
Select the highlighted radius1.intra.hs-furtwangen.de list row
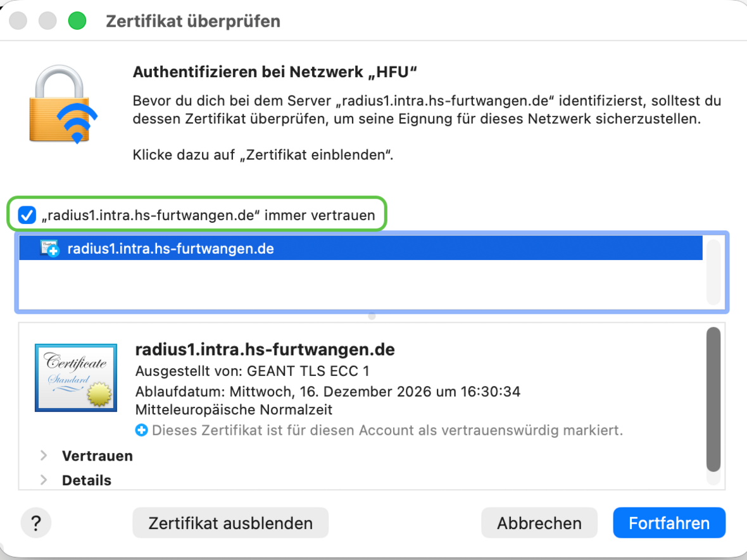tap(361, 249)
